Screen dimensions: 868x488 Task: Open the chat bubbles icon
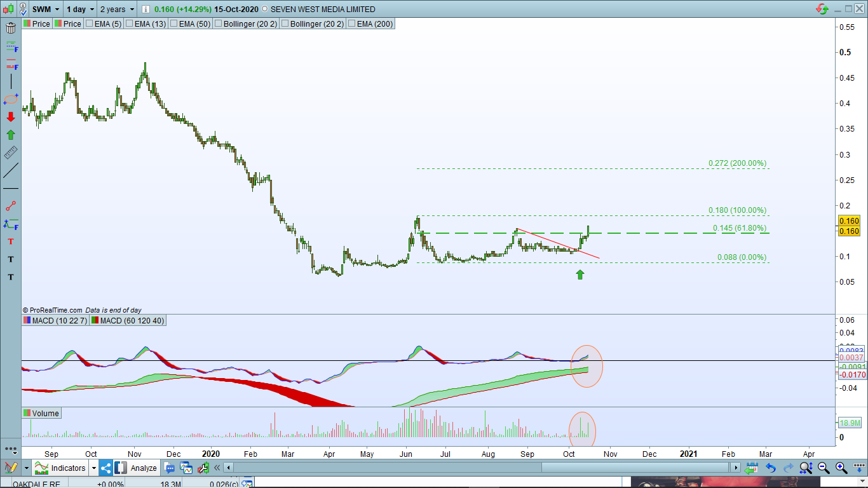170,468
